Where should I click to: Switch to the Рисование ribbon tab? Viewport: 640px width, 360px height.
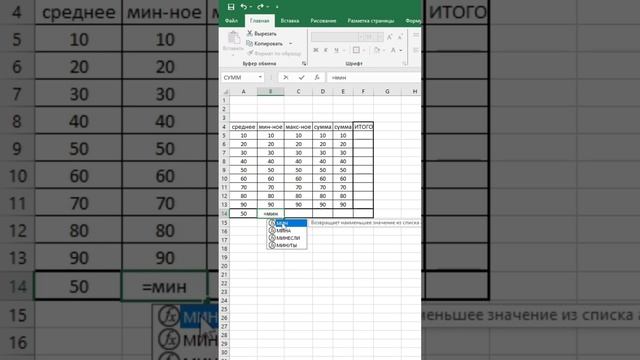pos(323,20)
